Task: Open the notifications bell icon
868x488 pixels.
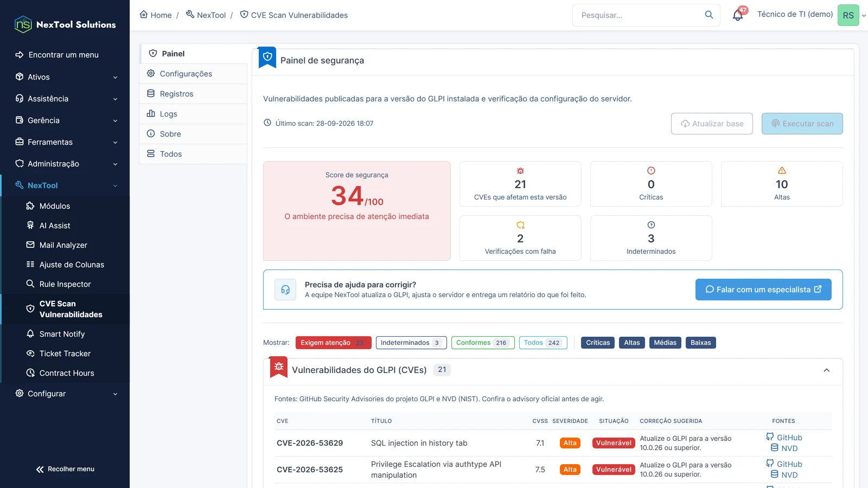Action: (x=738, y=15)
